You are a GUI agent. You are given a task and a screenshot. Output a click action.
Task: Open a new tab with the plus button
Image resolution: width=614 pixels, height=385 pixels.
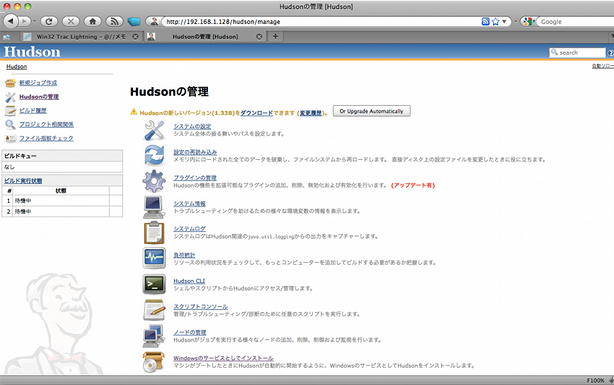tap(275, 36)
